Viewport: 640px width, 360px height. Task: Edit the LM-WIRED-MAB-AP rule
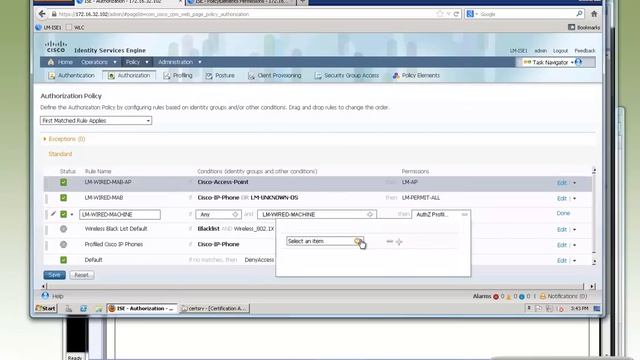pos(562,183)
